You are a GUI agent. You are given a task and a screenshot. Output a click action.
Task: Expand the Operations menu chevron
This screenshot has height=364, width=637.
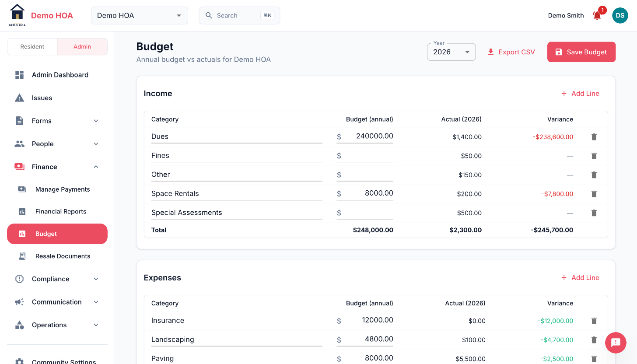(96, 325)
